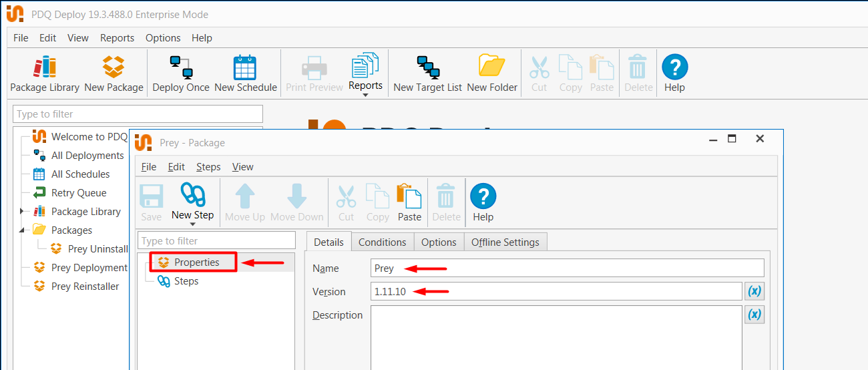The image size is (868, 370).
Task: Click Copy in the package window toolbar
Action: tap(377, 203)
